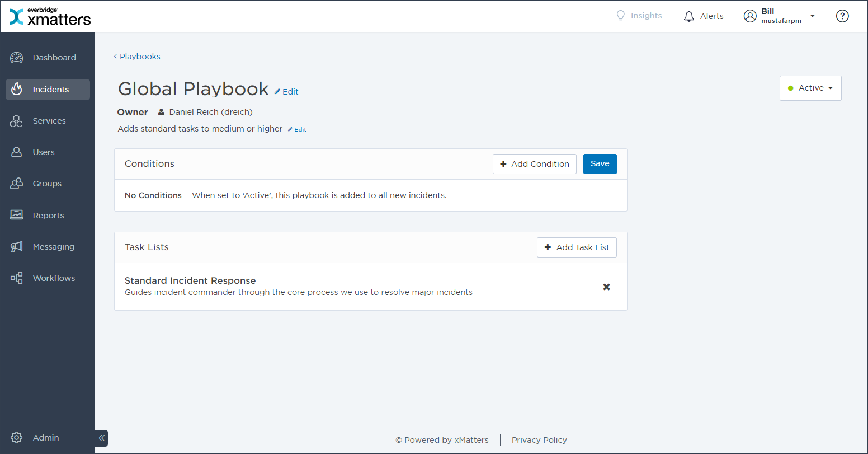Open Groups icon in sidebar
868x454 pixels.
click(17, 184)
